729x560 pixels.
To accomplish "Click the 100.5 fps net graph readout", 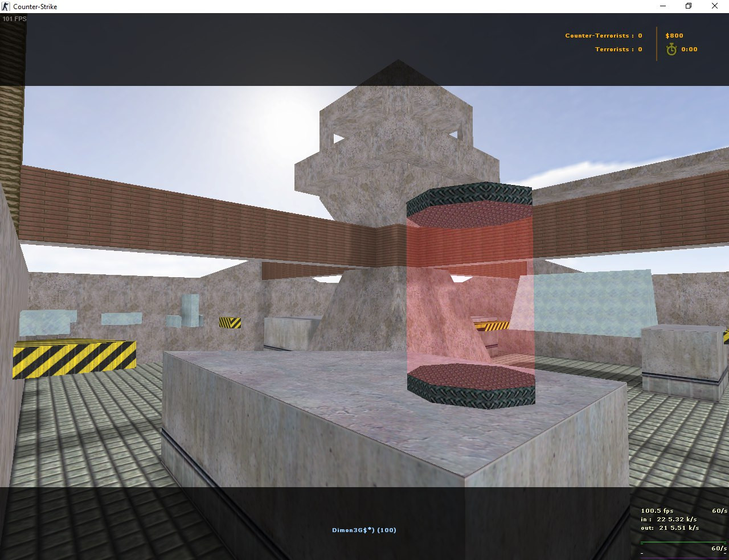I will 657,510.
